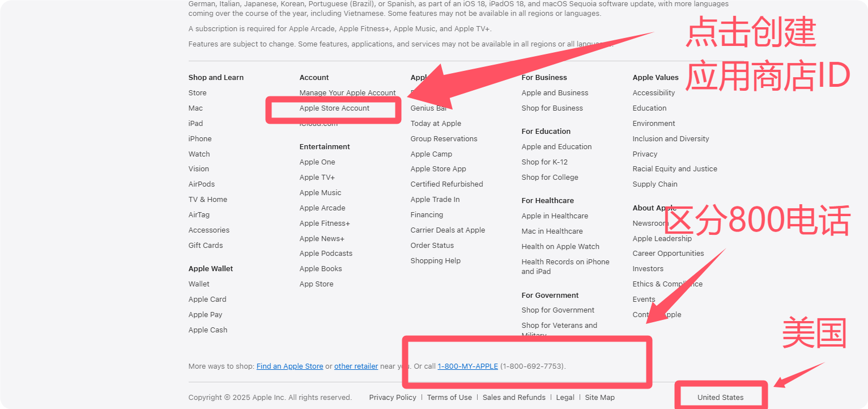Click the Shop for Government link
The height and width of the screenshot is (409, 868).
tap(558, 310)
